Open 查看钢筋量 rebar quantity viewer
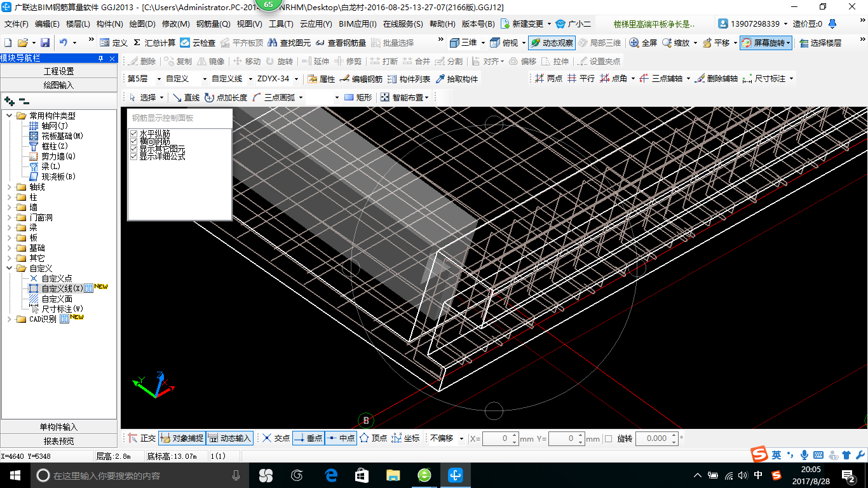 tap(341, 43)
